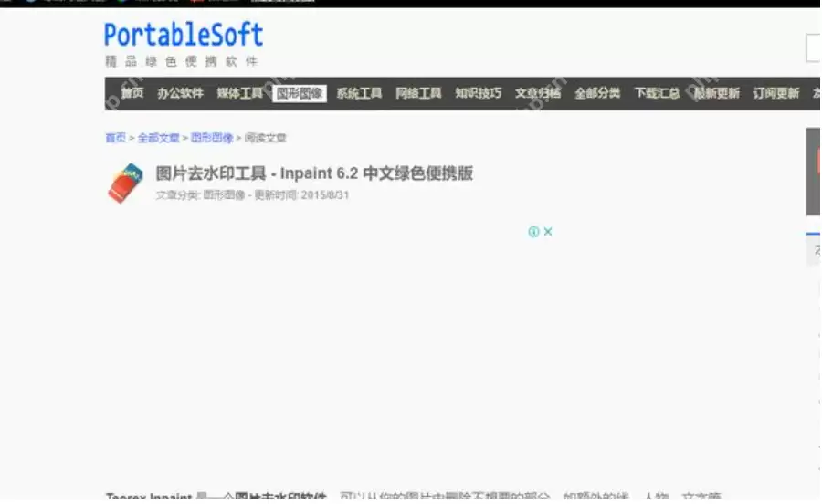This screenshot has height=504, width=822.
Task: Open 首页 in navigation bar
Action: coord(132,93)
